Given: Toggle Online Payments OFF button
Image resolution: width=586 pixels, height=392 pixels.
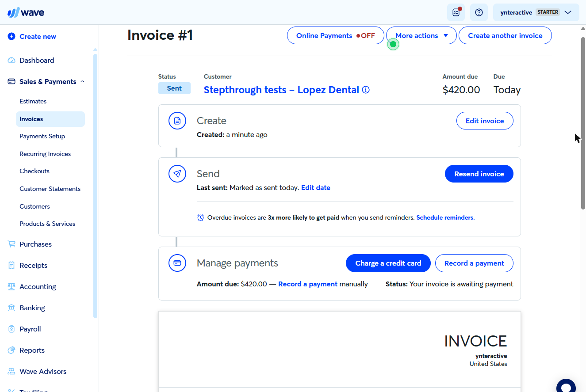Looking at the screenshot, I should [336, 36].
